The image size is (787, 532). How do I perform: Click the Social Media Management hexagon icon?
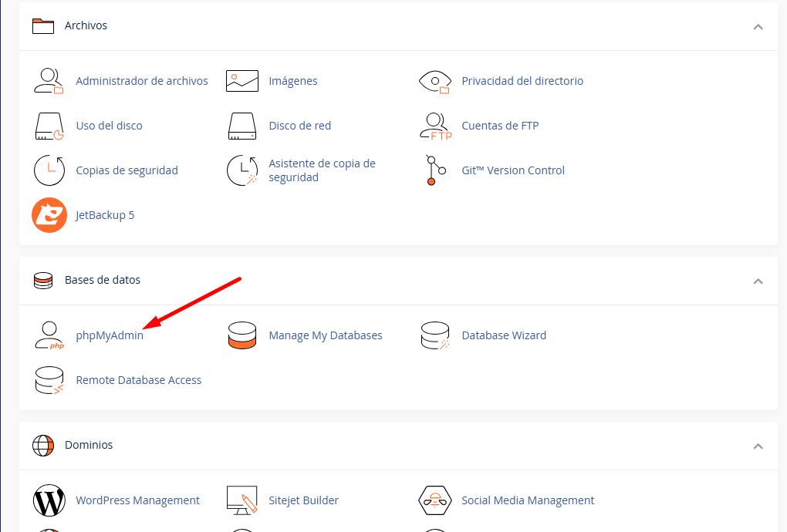pos(434,500)
